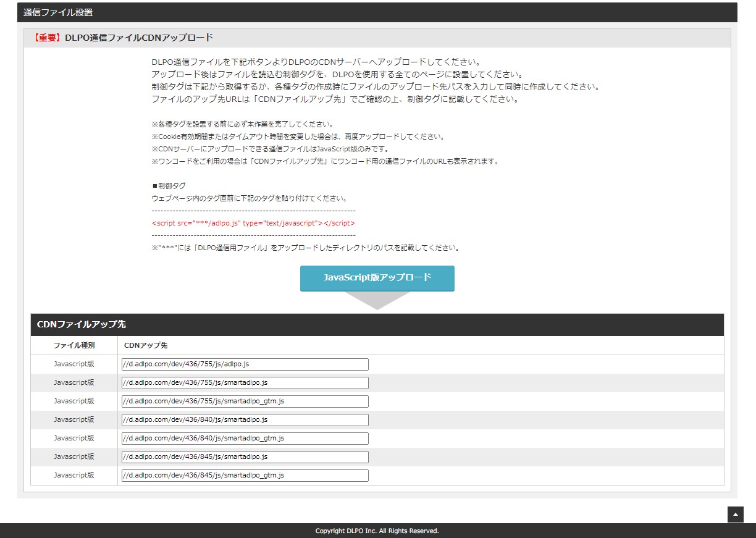The image size is (756, 538).
Task: Click the note that only JavaScript版 can be uploaded
Action: (270, 149)
